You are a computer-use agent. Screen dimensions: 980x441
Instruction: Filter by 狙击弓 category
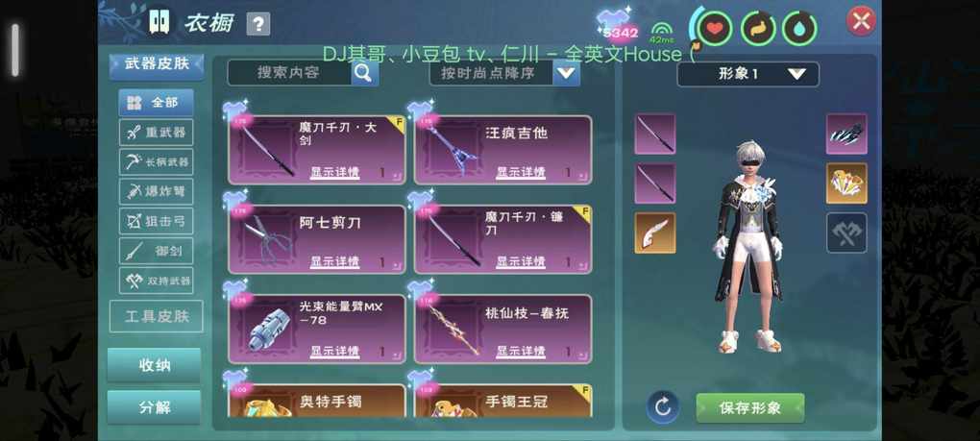[157, 221]
